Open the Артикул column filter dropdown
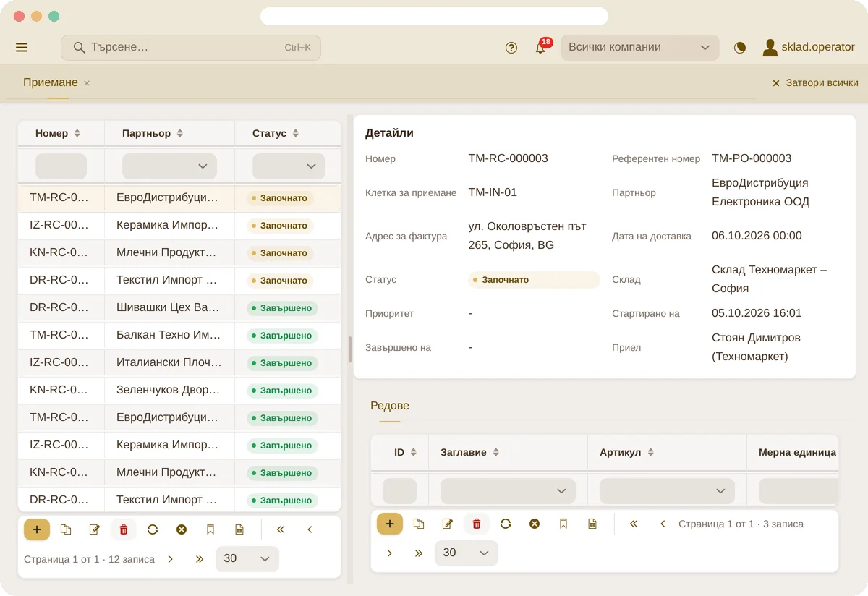This screenshot has height=596, width=868. tap(667, 491)
